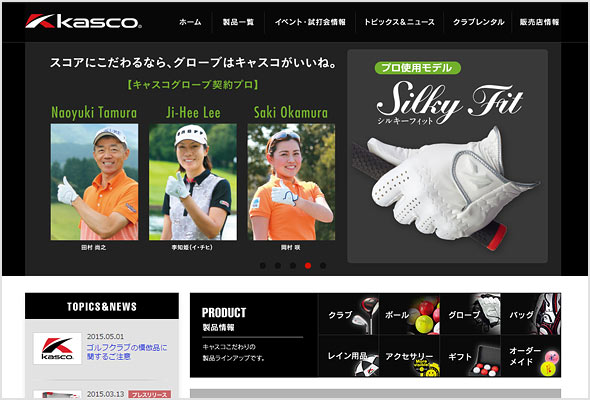This screenshot has width=590, height=400.
Task: Open the ホーム menu item
Action: [190, 22]
